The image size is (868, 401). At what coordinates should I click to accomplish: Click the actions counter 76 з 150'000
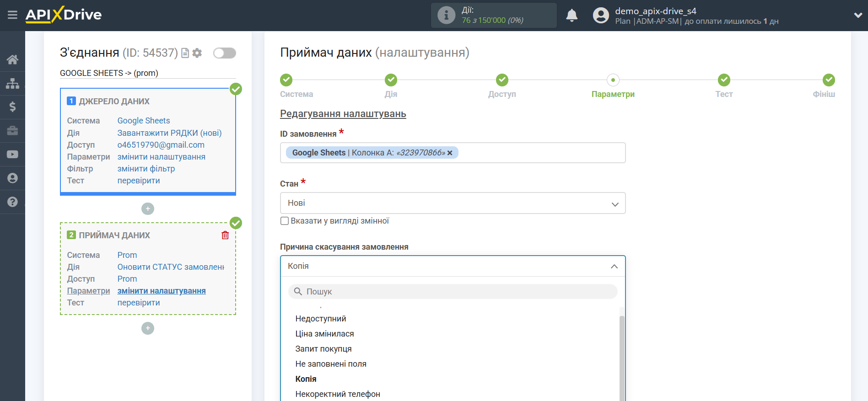click(x=492, y=20)
